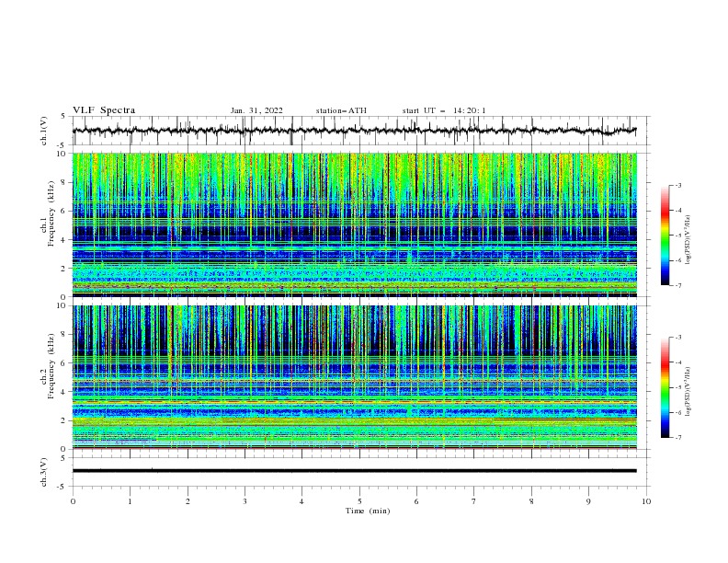Click the '-3' label on the upper color bar
This screenshot has height=563, width=728.
coord(677,185)
